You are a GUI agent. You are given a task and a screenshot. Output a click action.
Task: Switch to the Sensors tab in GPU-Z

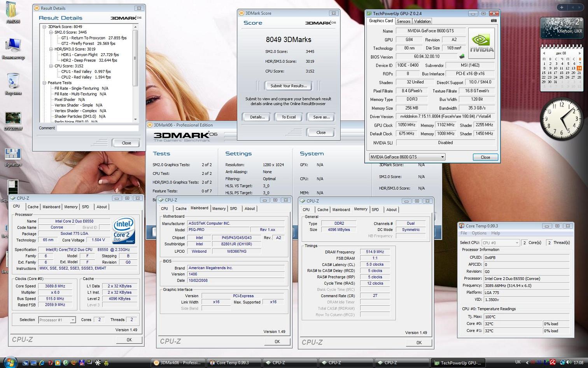[404, 21]
